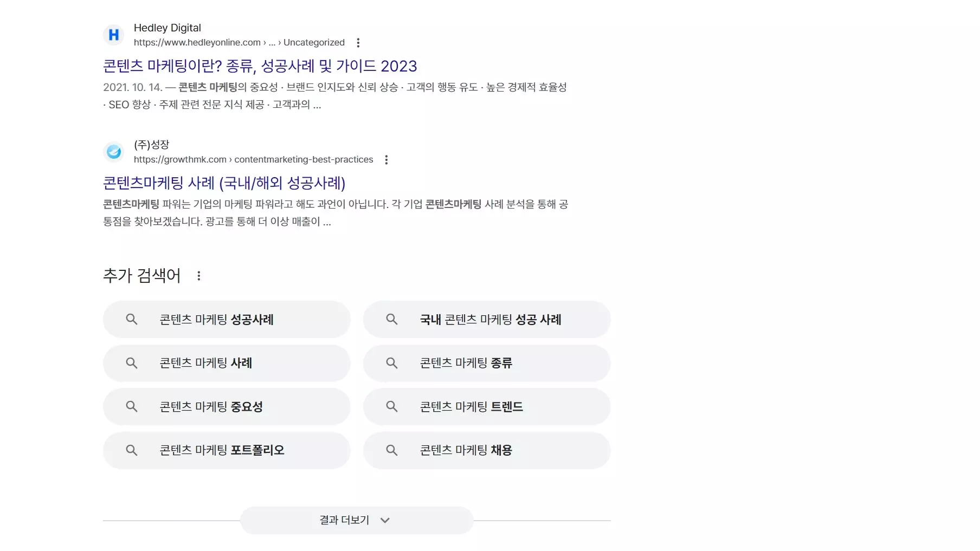
Task: Open the three-dot menu next to '추가 검색어'
Action: [198, 275]
